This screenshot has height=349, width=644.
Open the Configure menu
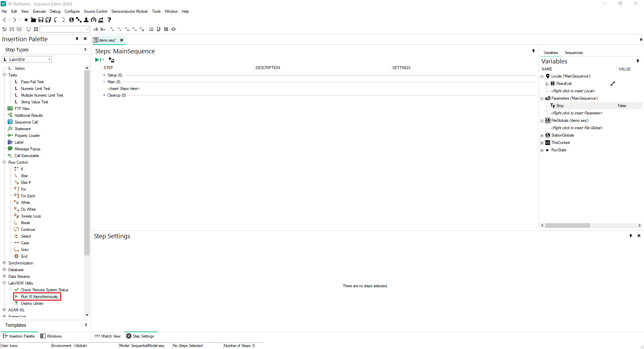tap(72, 11)
